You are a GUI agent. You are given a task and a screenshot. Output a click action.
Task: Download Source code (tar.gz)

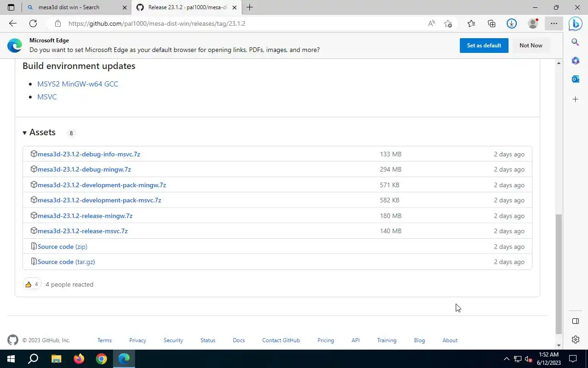[66, 262]
